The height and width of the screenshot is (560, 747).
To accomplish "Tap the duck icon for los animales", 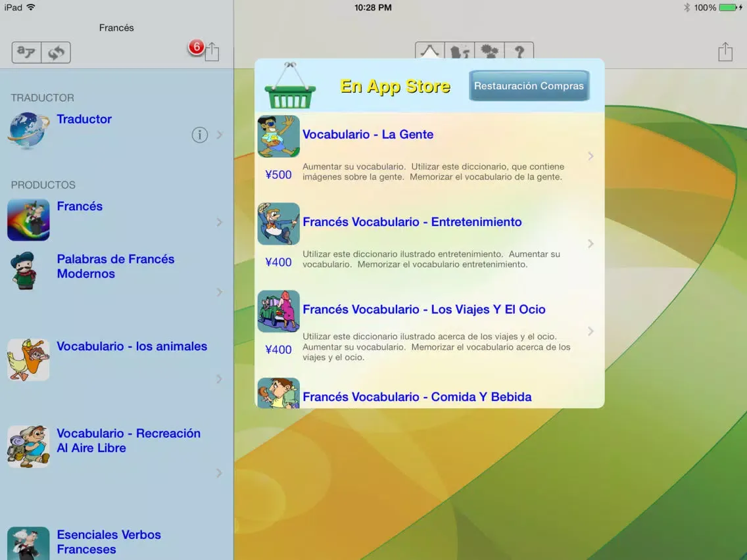I will click(28, 360).
